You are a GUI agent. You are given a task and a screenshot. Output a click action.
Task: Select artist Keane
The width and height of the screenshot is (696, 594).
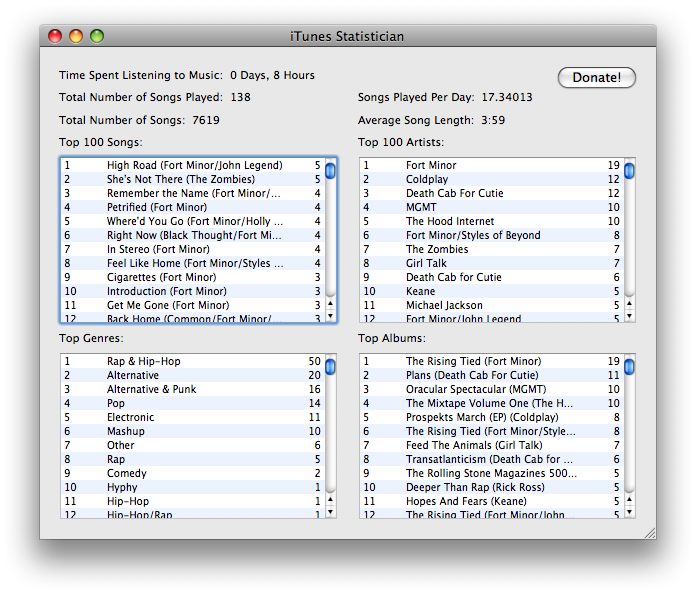pyautogui.click(x=492, y=291)
